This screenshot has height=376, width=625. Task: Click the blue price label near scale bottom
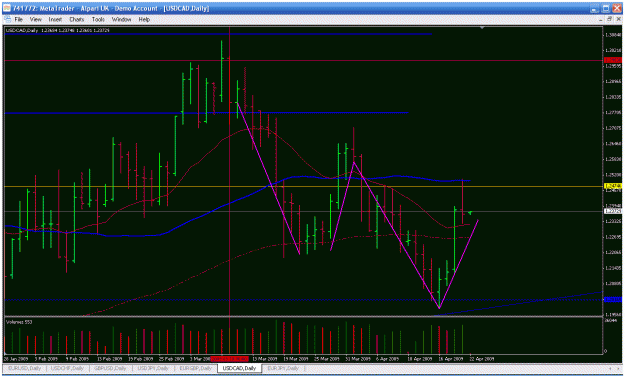pyautogui.click(x=613, y=299)
